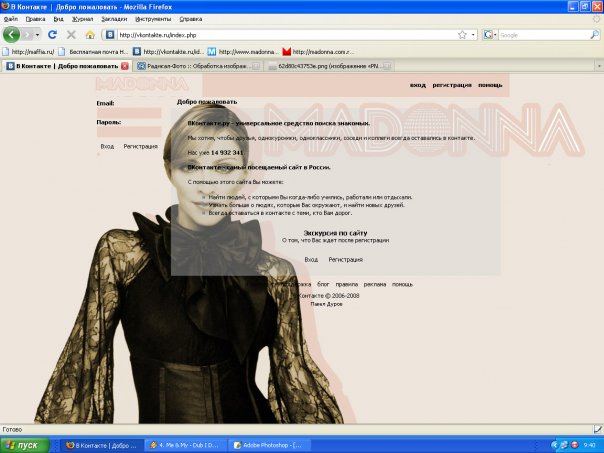
Task: Click the Stop loading X icon
Action: click(x=71, y=35)
